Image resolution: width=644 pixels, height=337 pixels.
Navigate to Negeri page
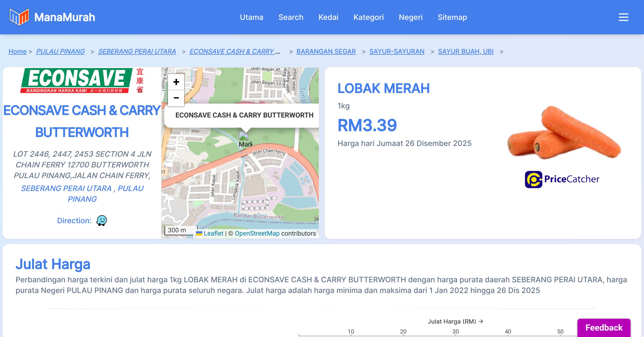(411, 17)
